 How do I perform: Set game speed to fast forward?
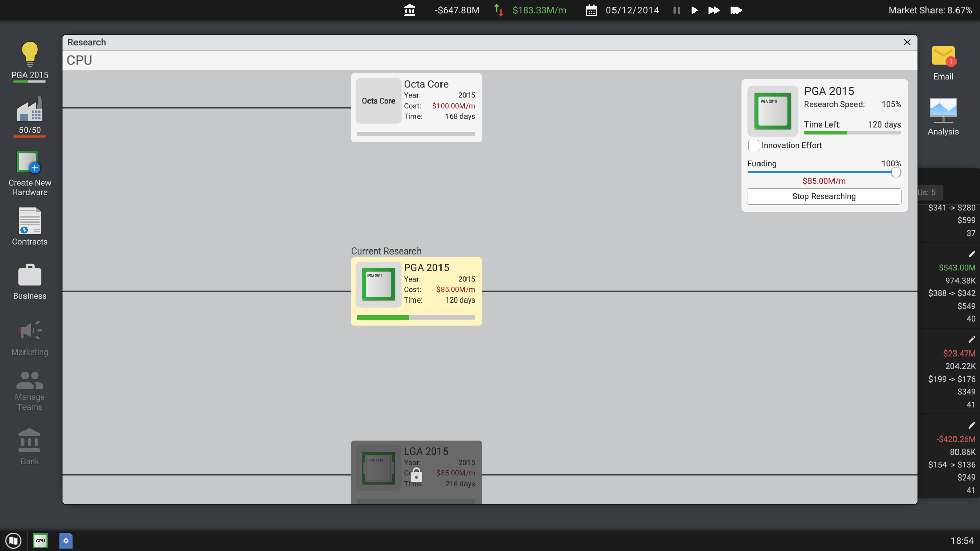point(714,10)
